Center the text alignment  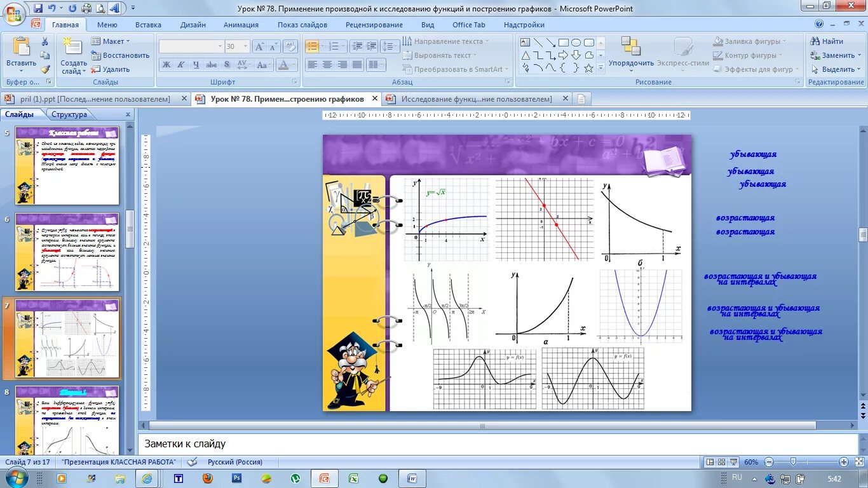click(x=327, y=65)
